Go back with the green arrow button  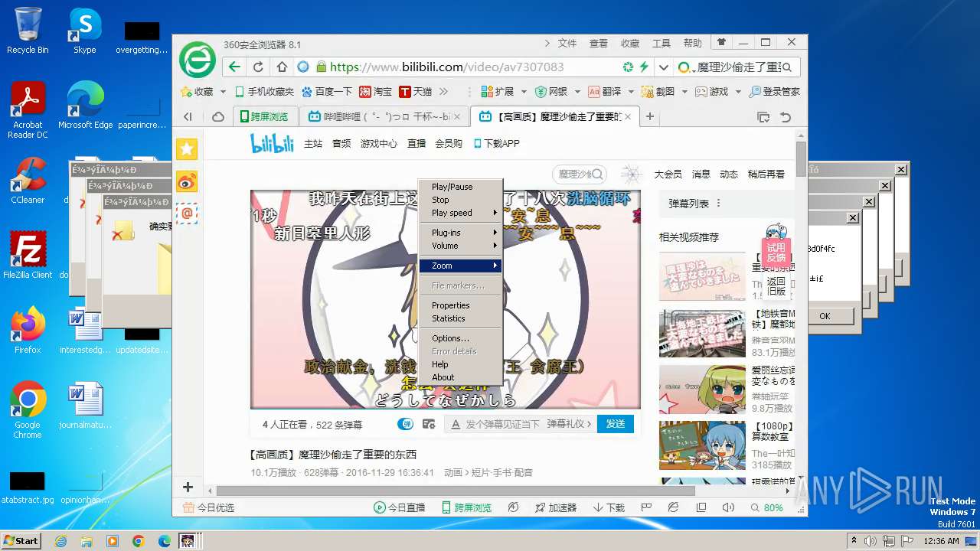[x=234, y=67]
